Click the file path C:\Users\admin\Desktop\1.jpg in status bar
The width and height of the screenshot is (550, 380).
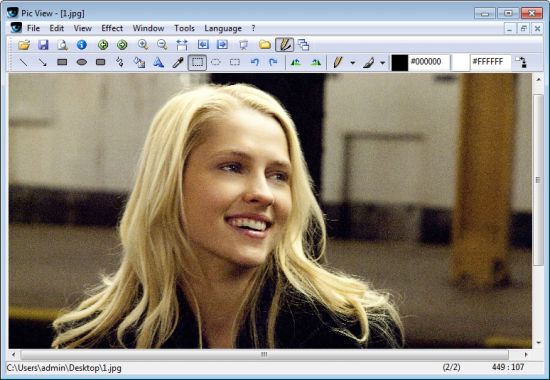tap(64, 368)
